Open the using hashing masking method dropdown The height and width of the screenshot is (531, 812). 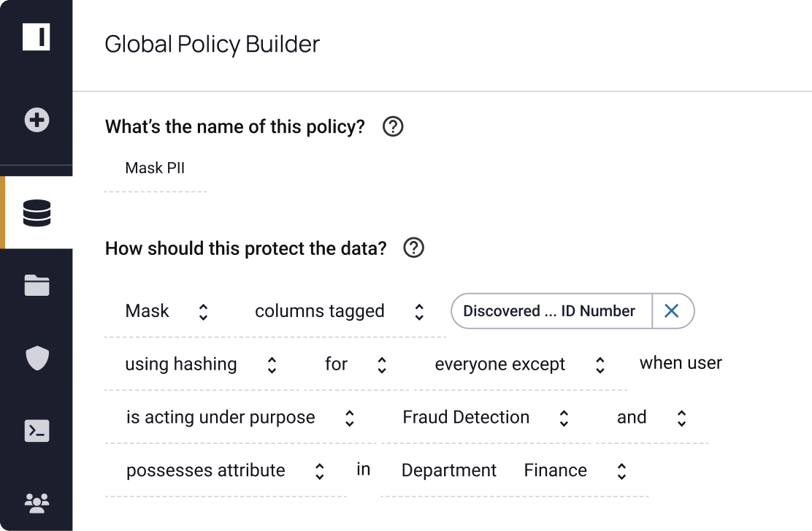271,364
